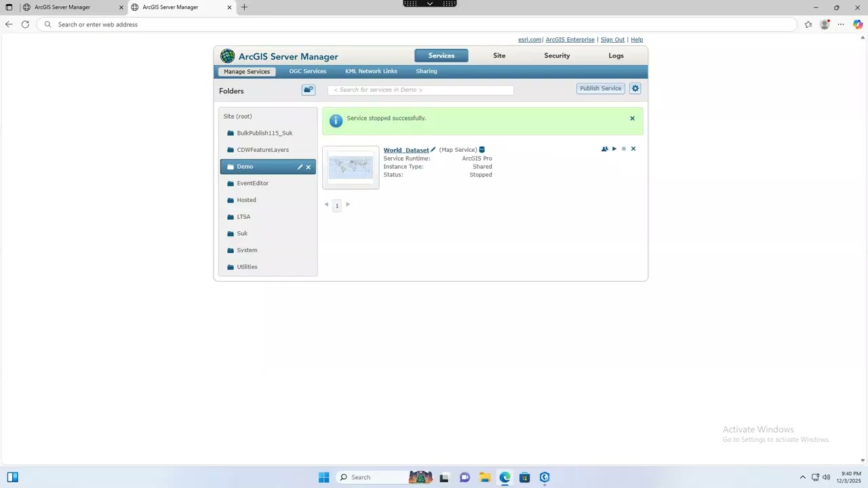
Task: Start the World_Dataset service with play icon
Action: pos(614,149)
